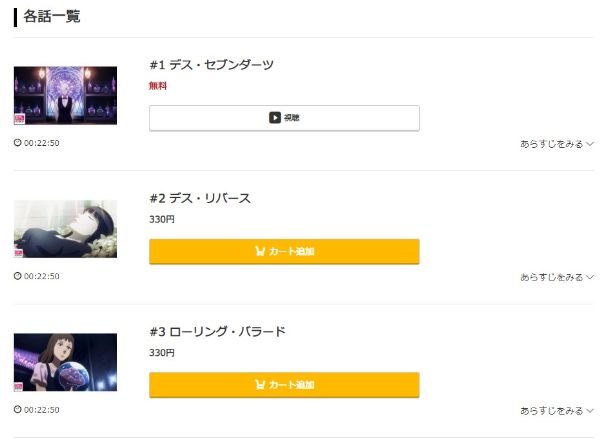Screen dimensions: 600x446
Task: Click the red 無料 label on episode #1
Action: 158,86
